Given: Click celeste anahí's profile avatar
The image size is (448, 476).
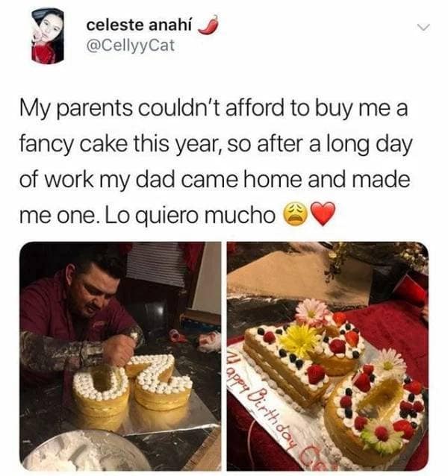Looking at the screenshot, I should pyautogui.click(x=48, y=36).
